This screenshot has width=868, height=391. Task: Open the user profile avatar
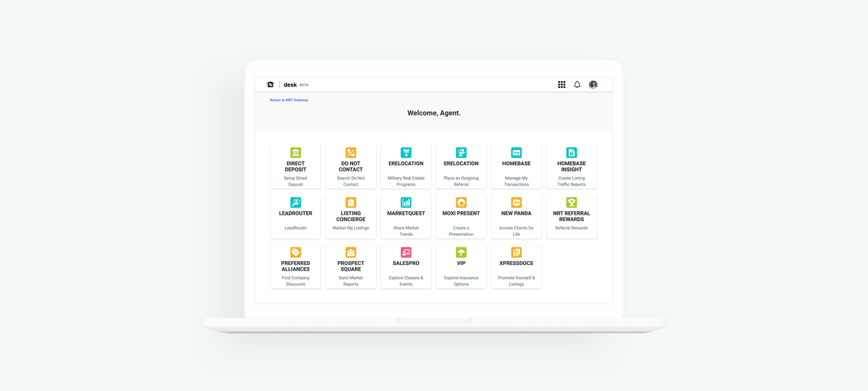click(593, 85)
